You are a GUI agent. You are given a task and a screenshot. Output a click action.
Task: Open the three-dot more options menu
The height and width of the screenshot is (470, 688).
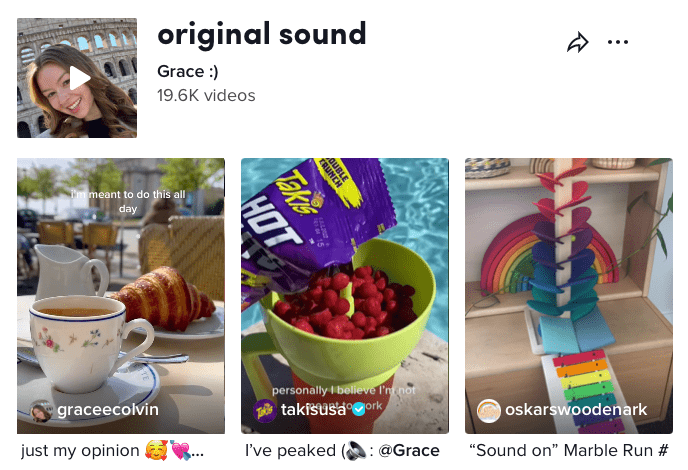[x=618, y=42]
